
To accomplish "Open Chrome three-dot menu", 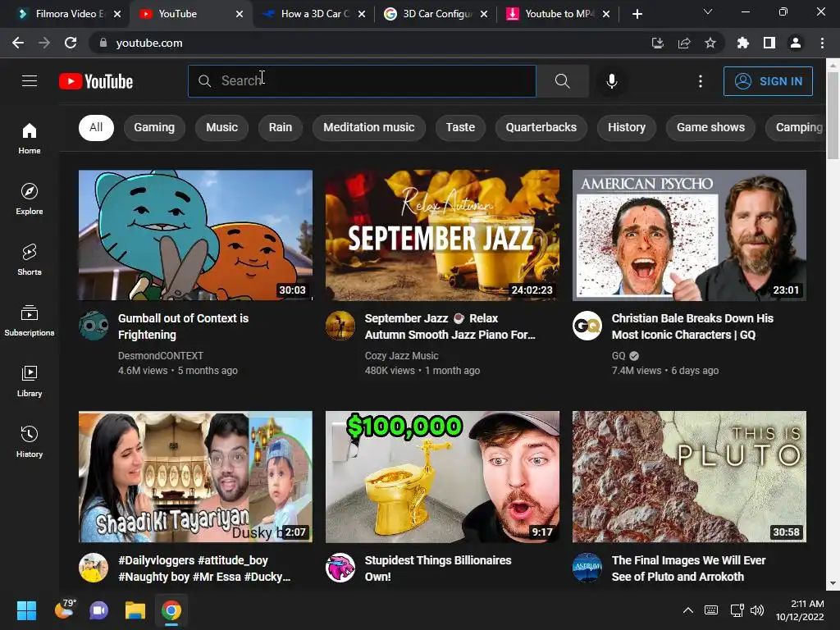I will click(822, 43).
